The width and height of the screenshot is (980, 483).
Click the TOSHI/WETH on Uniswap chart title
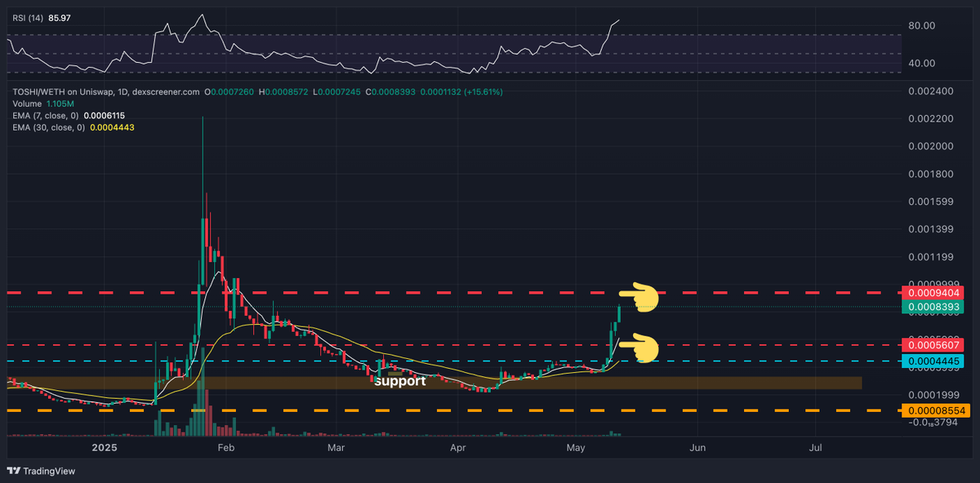coord(106,92)
